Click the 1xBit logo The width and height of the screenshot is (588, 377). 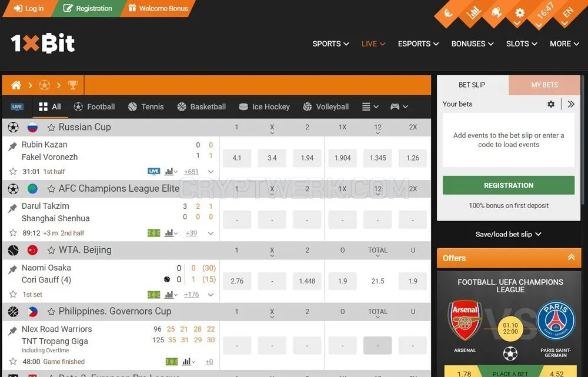(x=43, y=43)
